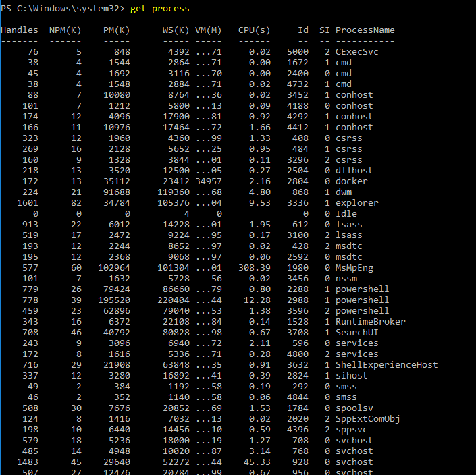Click conhost process Id 4292

point(298,117)
